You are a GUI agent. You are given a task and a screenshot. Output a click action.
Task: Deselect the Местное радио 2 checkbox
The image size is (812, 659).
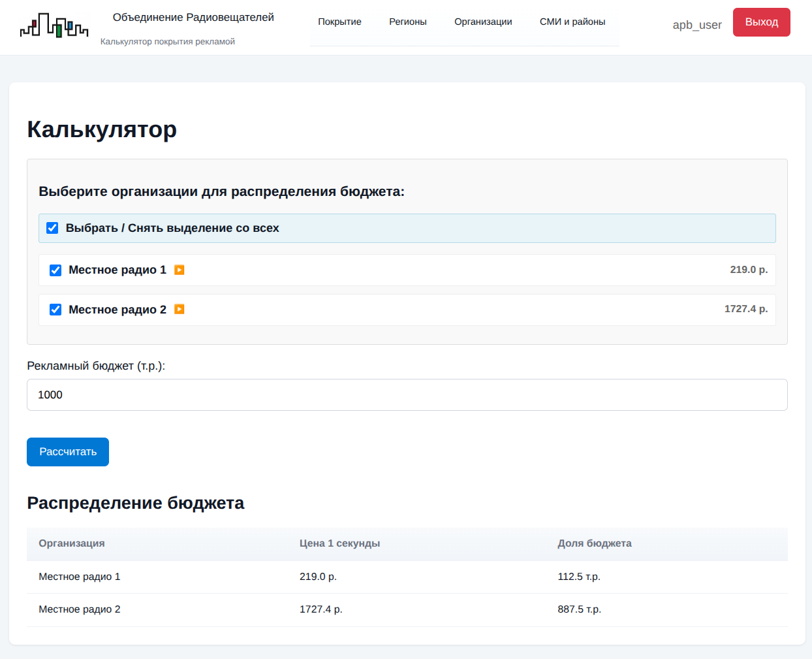[55, 310]
